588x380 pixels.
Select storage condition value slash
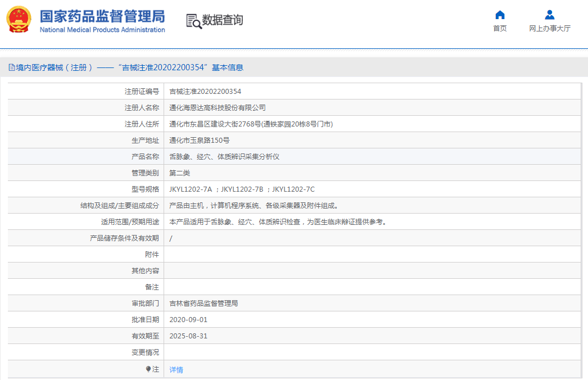pos(171,238)
